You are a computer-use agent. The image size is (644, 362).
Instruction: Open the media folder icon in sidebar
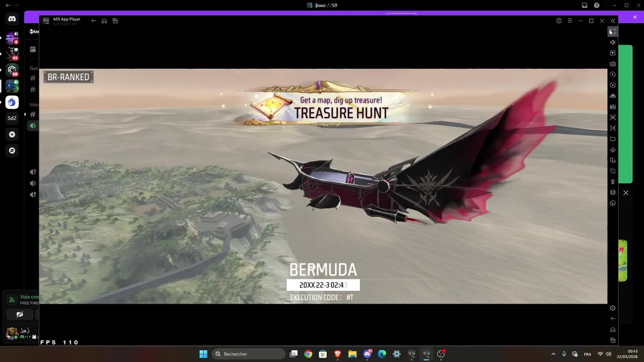pos(612,139)
